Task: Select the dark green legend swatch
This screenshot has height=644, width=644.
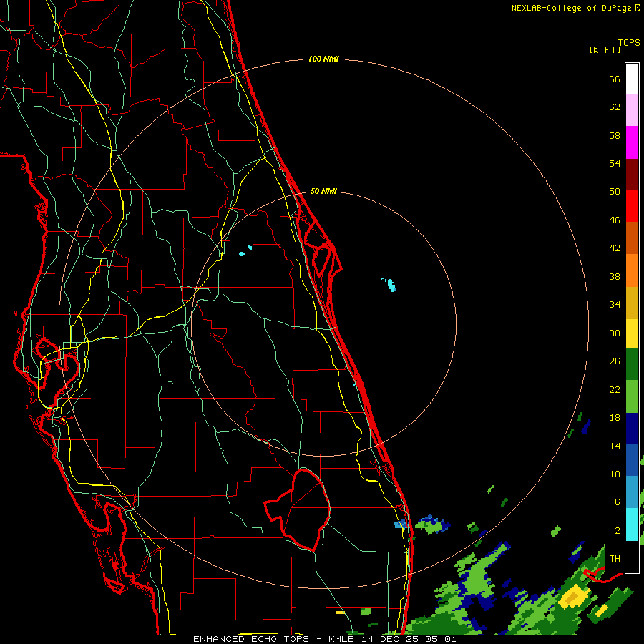Action: [x=632, y=364]
